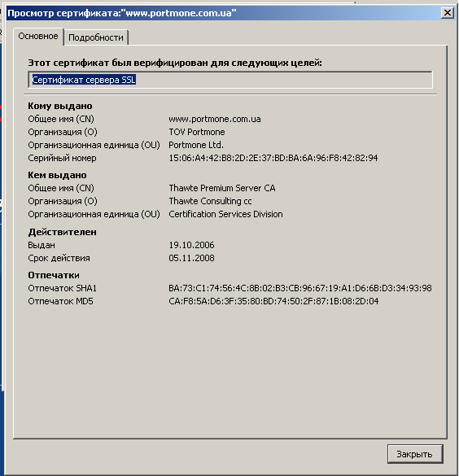Click the Thawte Premium Server CA issuer name
This screenshot has height=476, width=459.
[222, 188]
